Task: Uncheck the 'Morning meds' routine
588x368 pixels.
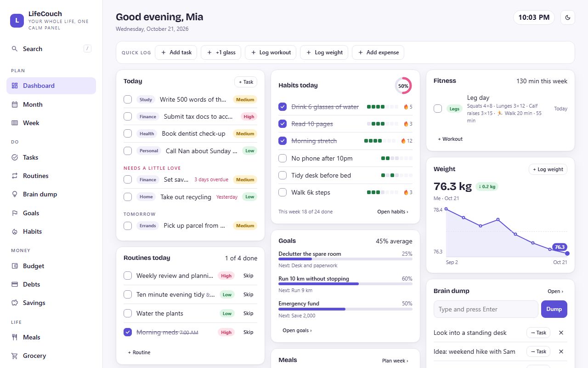Action: click(x=128, y=332)
